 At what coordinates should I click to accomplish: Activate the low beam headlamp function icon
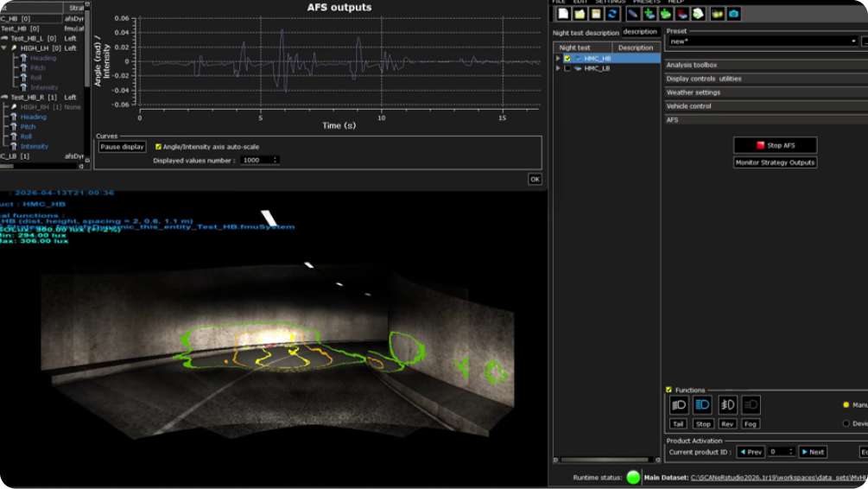click(679, 405)
